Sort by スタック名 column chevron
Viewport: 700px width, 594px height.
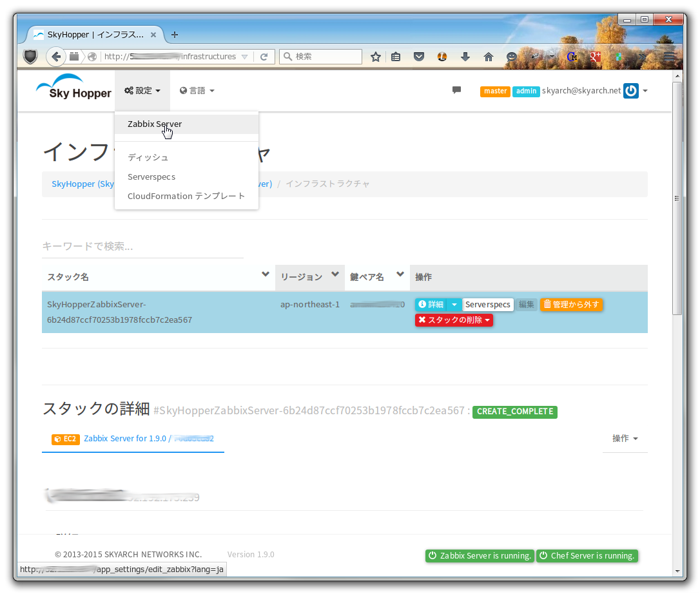[x=265, y=274]
